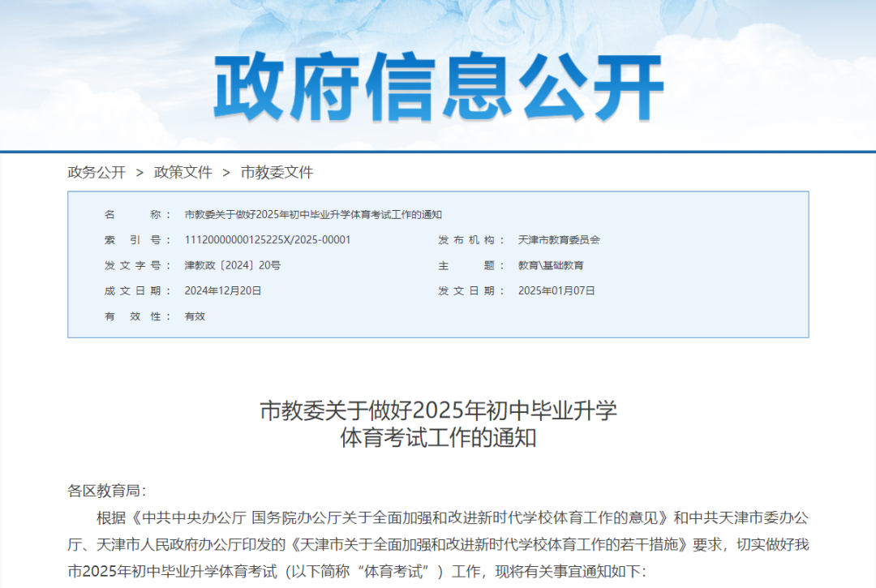Select the 发布机构 field label
Viewport: 876px width, 588px height.
click(x=467, y=240)
